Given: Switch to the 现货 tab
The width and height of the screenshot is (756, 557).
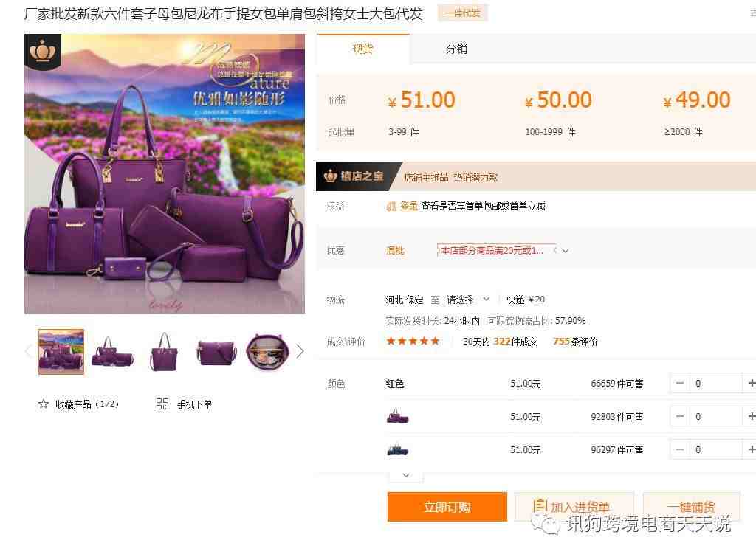Looking at the screenshot, I should [x=362, y=49].
